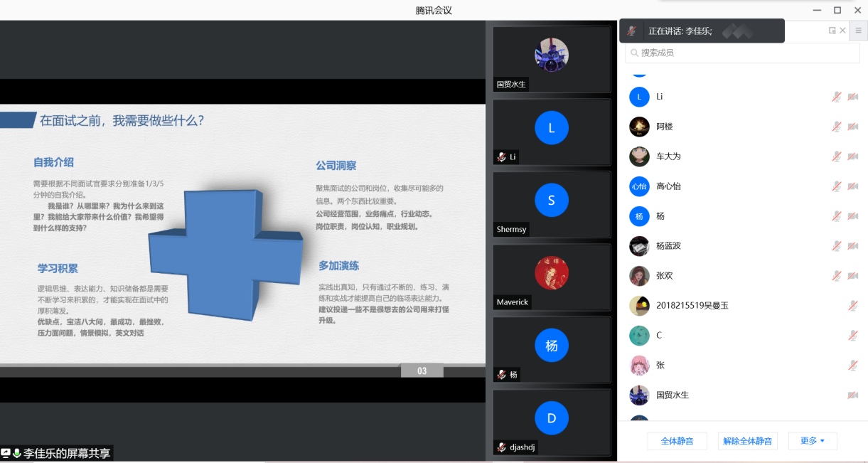The height and width of the screenshot is (463, 868).
Task: Click the camera-off icon beside 车大为
Action: click(x=852, y=156)
